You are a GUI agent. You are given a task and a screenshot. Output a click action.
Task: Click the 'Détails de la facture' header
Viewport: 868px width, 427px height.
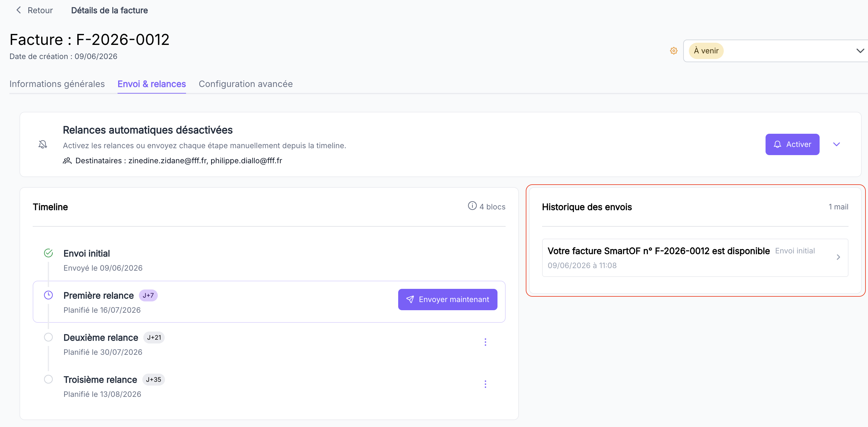tap(109, 10)
